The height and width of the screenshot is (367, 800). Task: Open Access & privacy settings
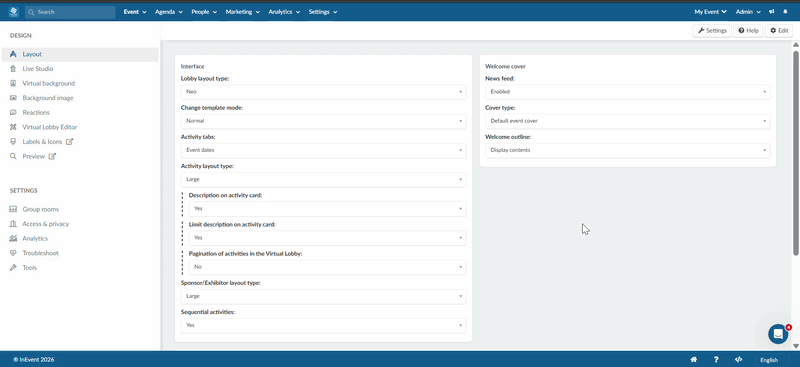tap(45, 224)
